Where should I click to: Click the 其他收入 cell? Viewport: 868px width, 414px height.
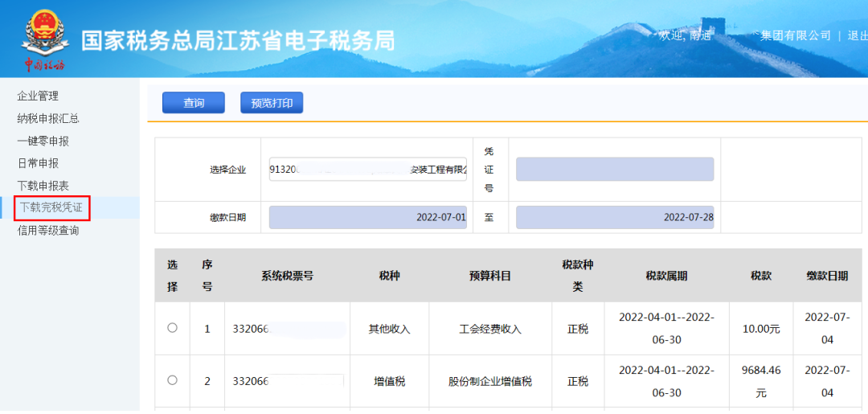(389, 330)
